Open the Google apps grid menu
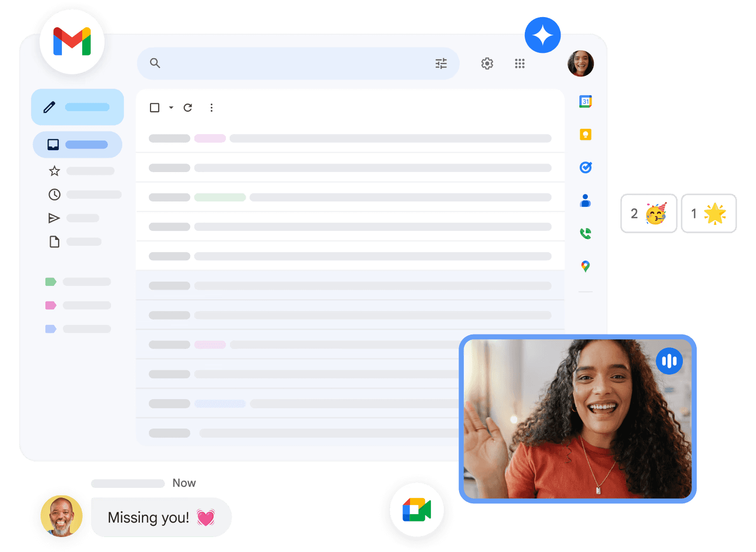Image resolution: width=756 pixels, height=552 pixels. coord(519,63)
